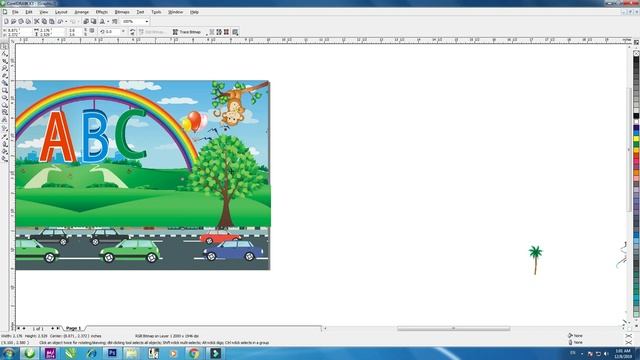Click the Undo arrow icon
The image size is (640, 360).
60,21
